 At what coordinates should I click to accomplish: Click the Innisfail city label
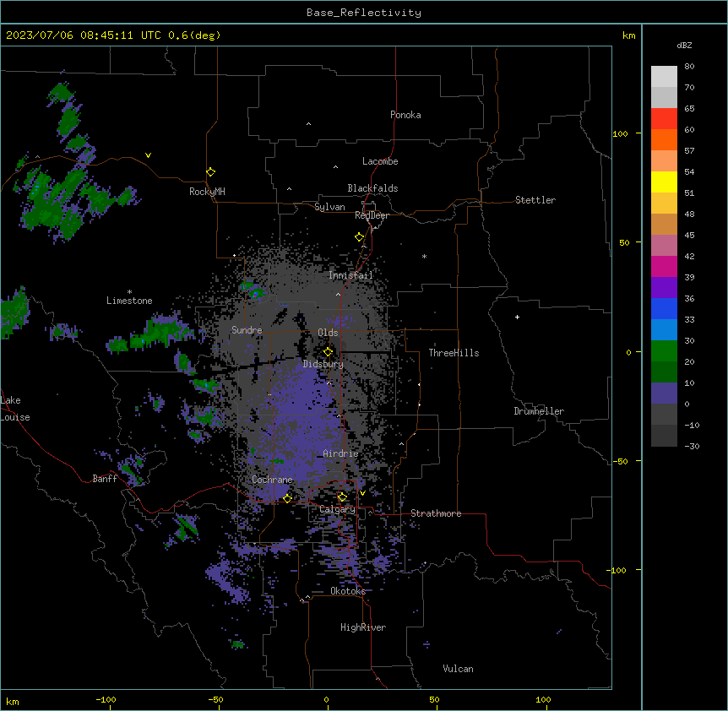(350, 275)
